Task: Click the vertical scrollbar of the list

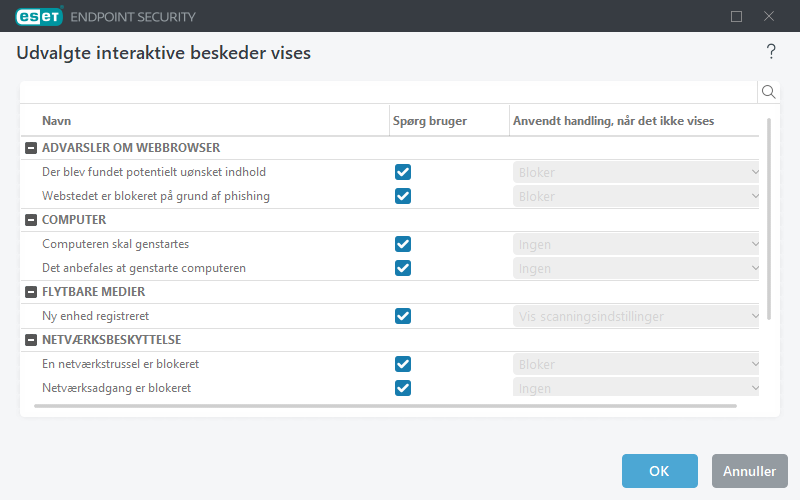Action: coord(768,218)
